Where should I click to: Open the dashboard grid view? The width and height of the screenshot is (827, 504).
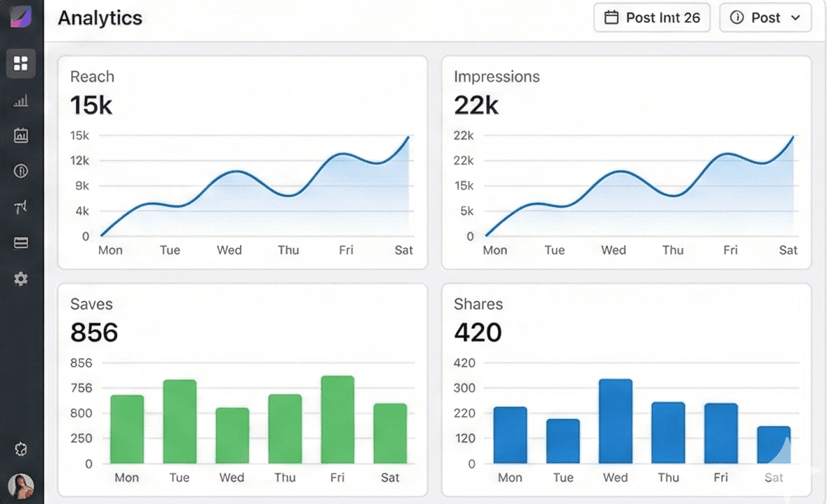pos(21,63)
